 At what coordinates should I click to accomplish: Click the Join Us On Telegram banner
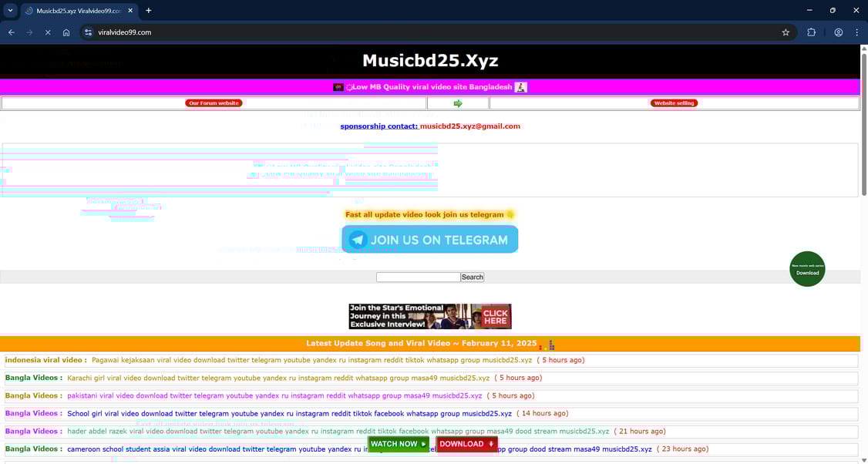click(x=430, y=240)
